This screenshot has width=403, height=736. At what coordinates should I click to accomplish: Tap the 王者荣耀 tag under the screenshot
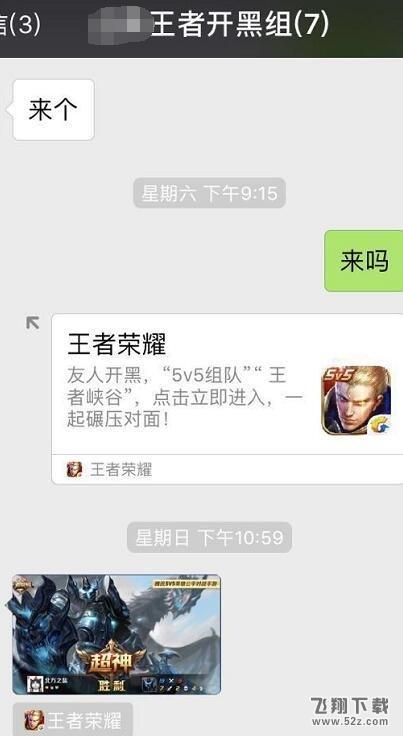click(x=73, y=720)
